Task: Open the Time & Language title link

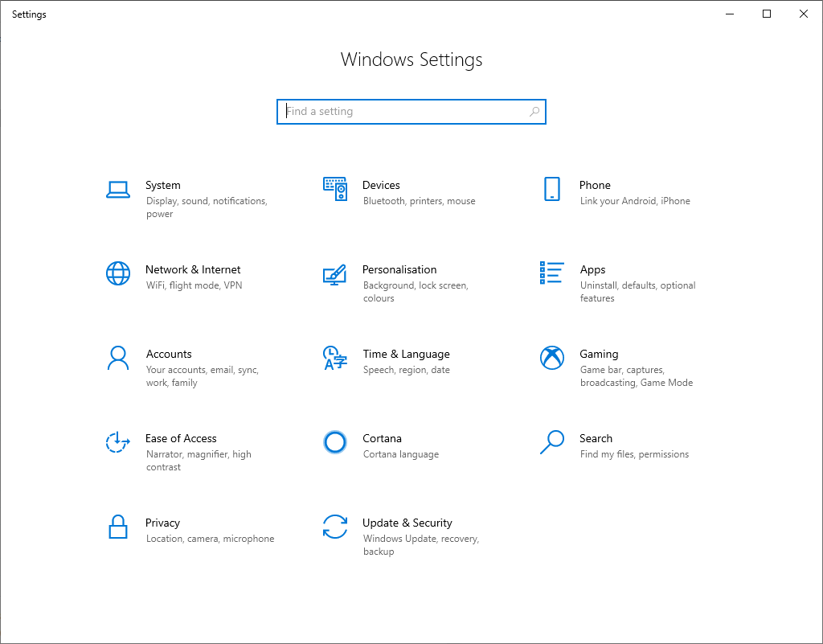Action: tap(406, 355)
